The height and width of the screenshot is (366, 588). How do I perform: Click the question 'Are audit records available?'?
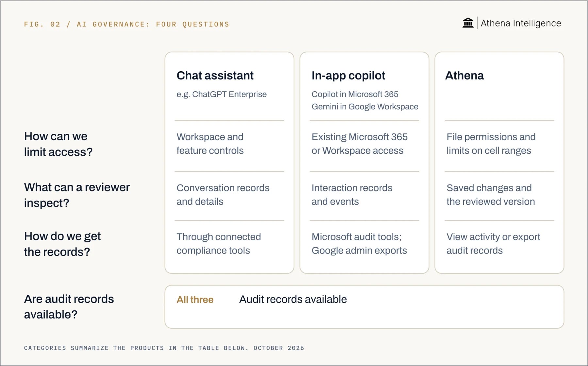coord(69,306)
